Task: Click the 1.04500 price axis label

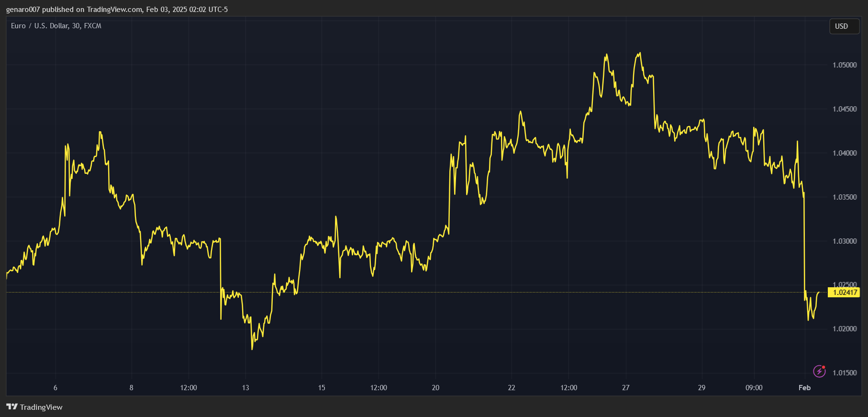Action: (845, 109)
